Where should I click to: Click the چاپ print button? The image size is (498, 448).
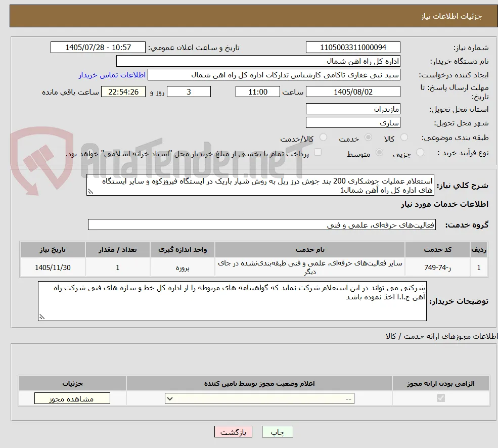277,432
